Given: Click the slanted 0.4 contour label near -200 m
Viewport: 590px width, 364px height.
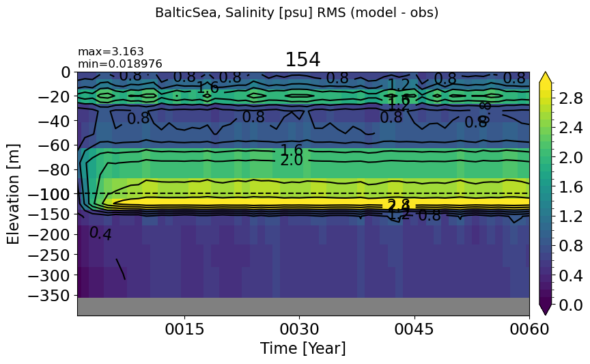Looking at the screenshot, I should [100, 234].
